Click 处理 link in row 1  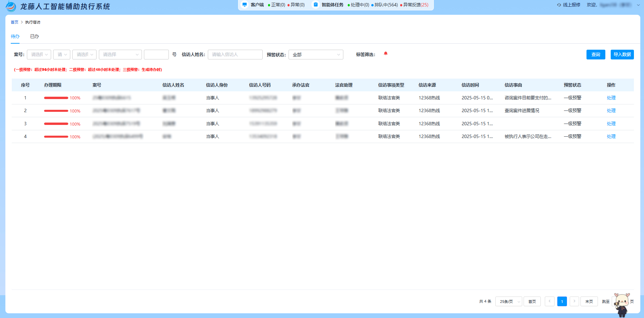[611, 98]
